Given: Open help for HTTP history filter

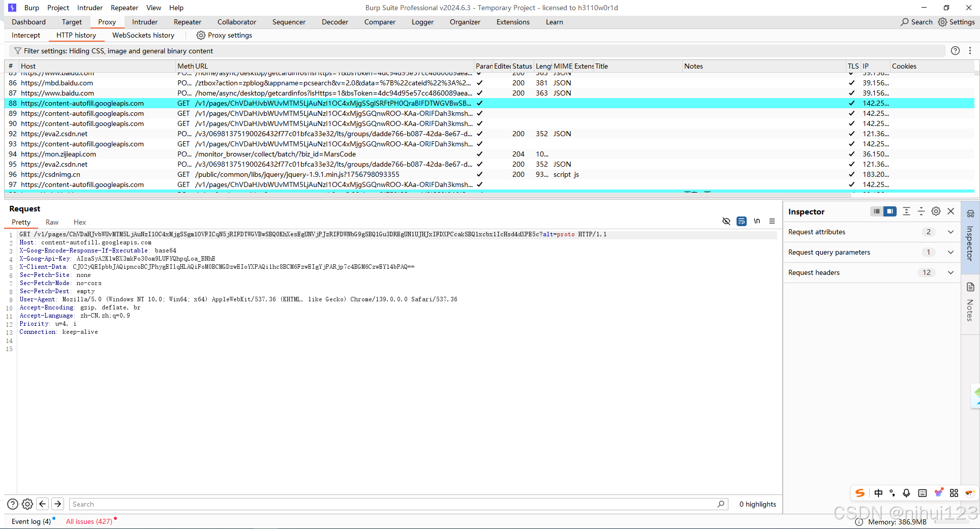Looking at the screenshot, I should tap(955, 51).
